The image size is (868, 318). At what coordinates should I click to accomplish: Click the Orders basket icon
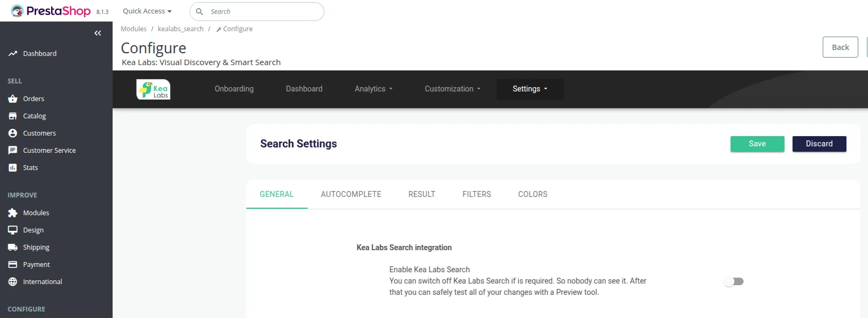(13, 99)
